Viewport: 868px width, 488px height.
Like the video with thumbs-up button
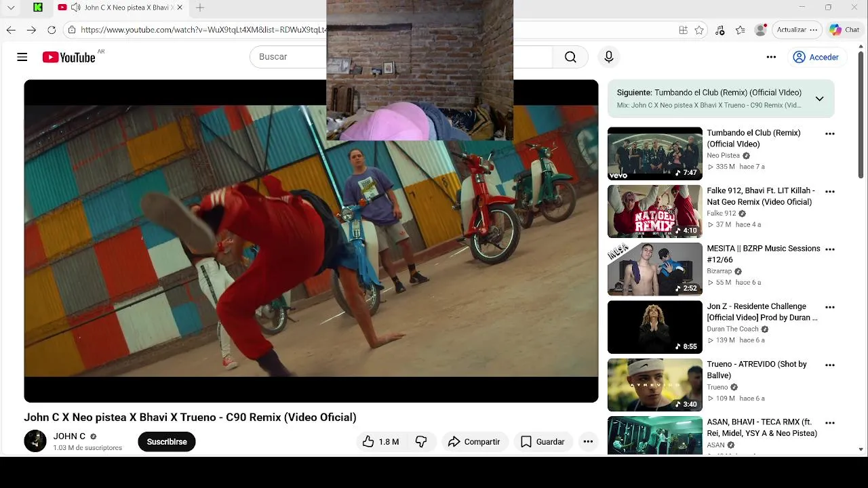pyautogui.click(x=381, y=442)
